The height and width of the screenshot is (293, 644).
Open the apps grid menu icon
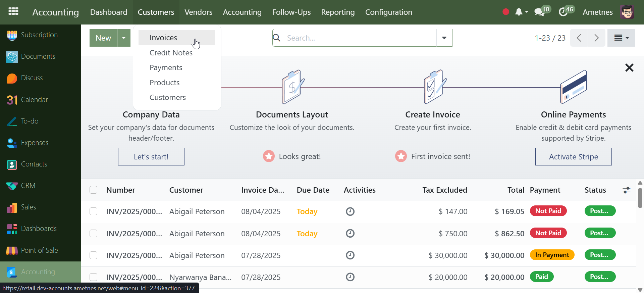[13, 11]
